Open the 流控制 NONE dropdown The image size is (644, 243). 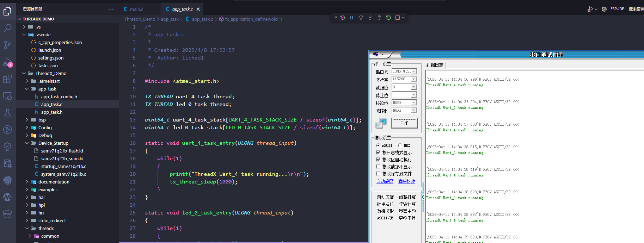point(414,110)
